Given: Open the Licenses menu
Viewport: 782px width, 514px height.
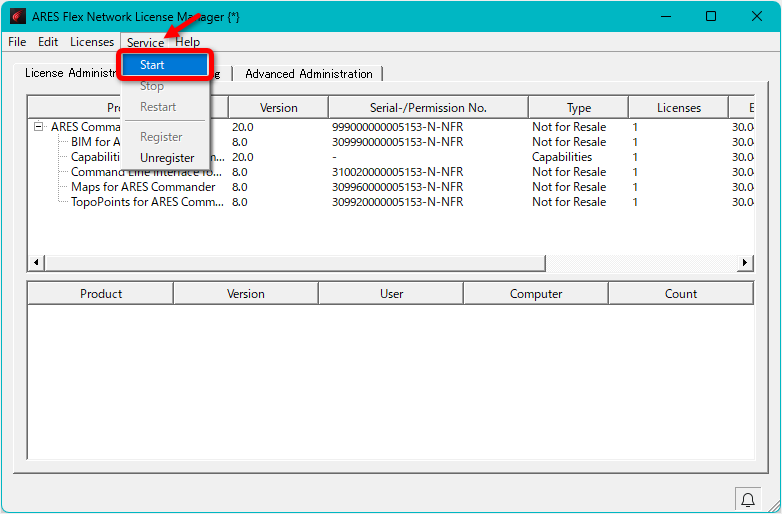Looking at the screenshot, I should click(x=92, y=42).
